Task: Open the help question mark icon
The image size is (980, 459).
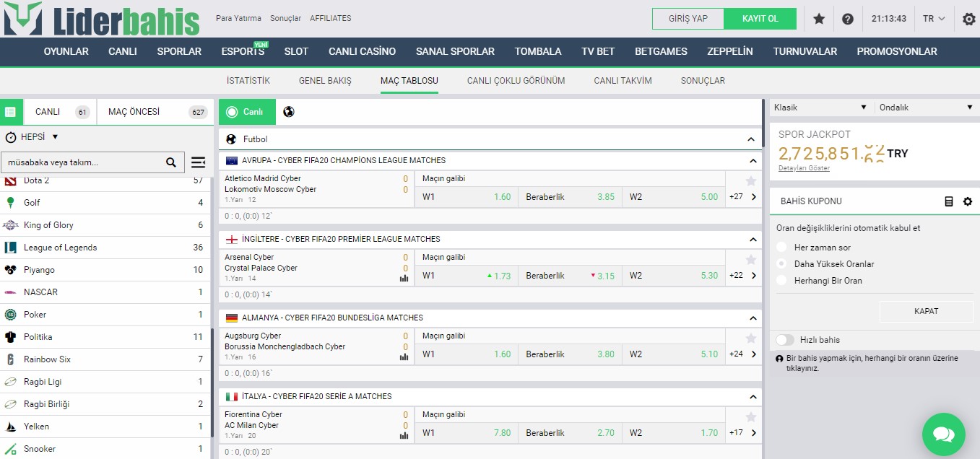Action: tap(848, 19)
